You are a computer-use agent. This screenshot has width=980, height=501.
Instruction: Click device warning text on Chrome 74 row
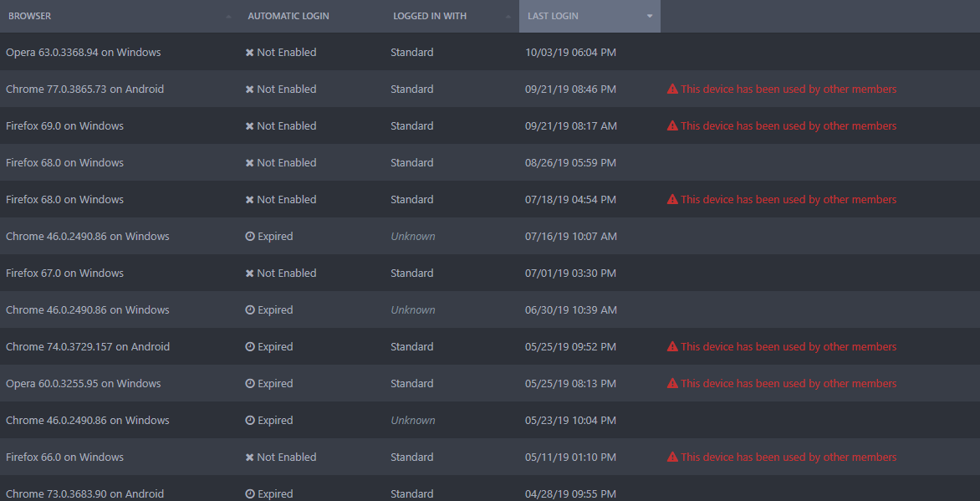(x=789, y=346)
